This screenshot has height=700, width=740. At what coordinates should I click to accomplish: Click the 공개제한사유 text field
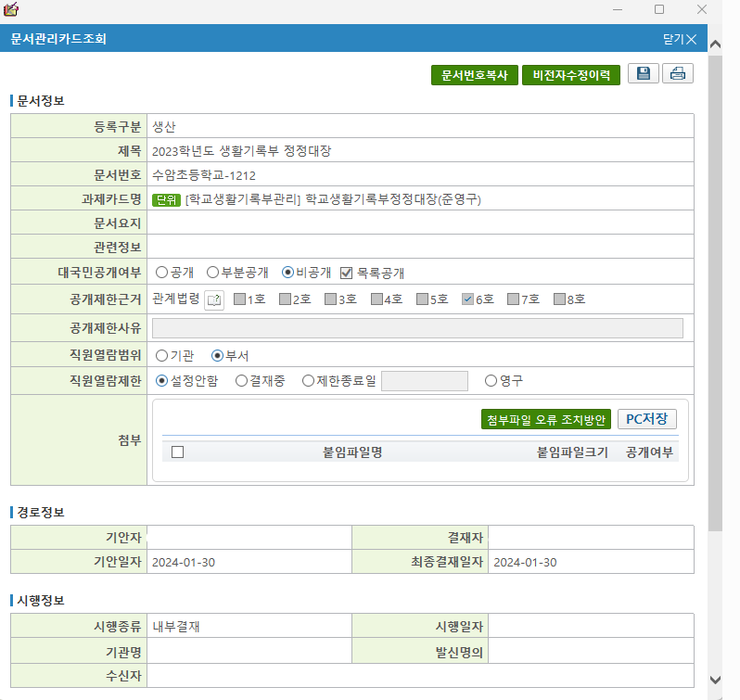tap(417, 328)
